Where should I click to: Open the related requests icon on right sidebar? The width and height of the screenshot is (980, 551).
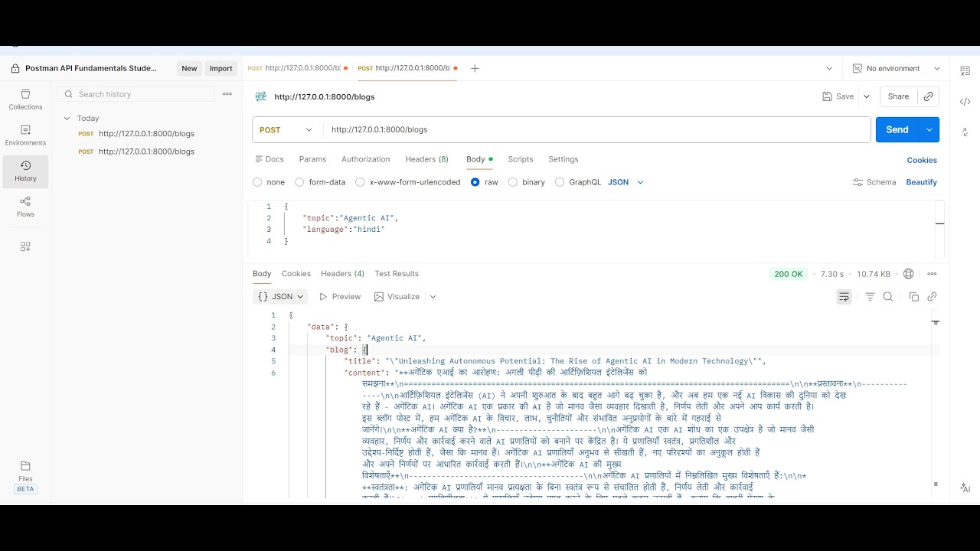click(x=965, y=132)
